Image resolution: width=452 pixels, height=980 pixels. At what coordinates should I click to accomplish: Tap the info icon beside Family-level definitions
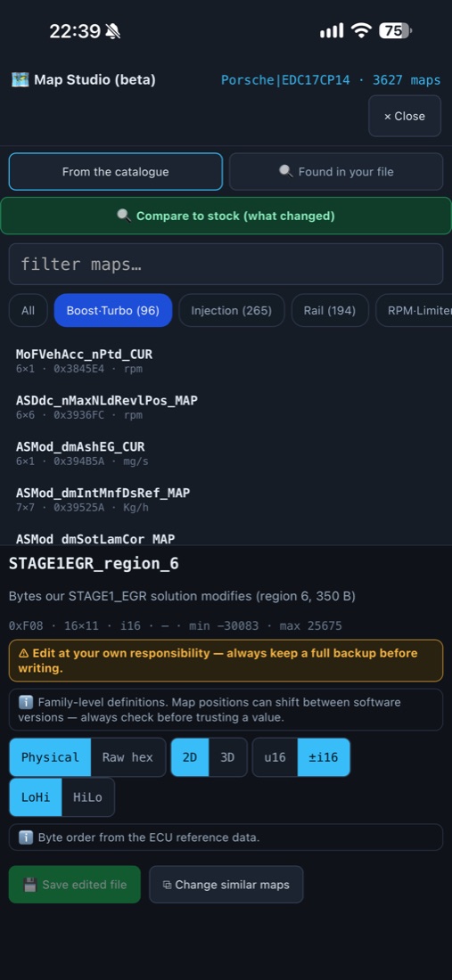[26, 702]
